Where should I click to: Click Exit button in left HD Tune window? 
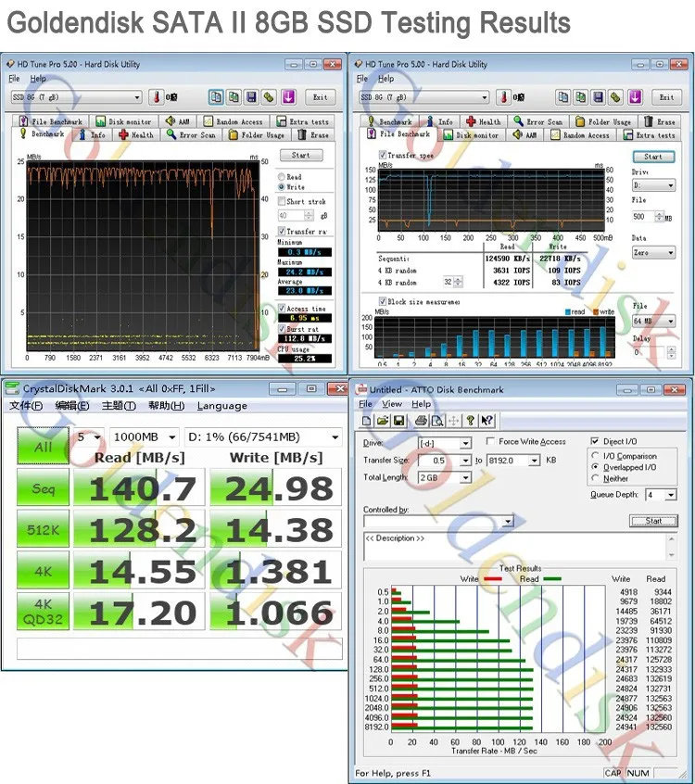pos(320,97)
